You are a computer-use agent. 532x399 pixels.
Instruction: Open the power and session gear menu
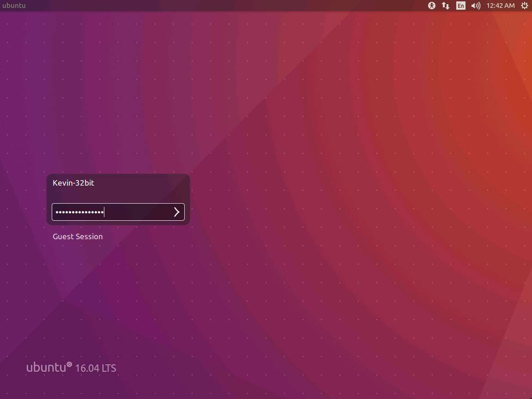pos(524,6)
